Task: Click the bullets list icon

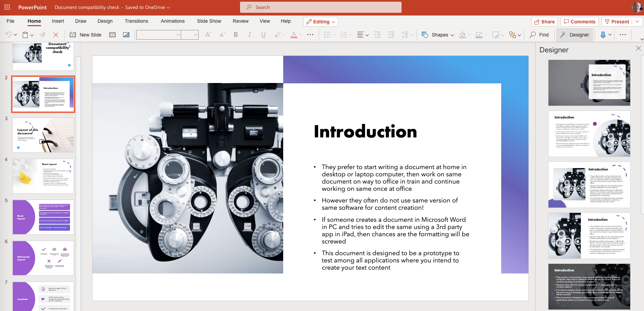Action: pos(327,34)
